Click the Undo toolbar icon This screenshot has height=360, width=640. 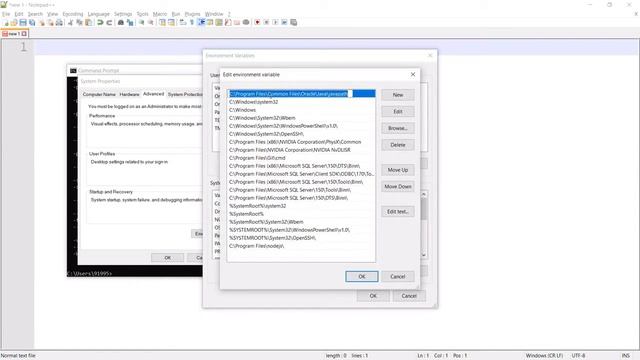click(x=100, y=22)
